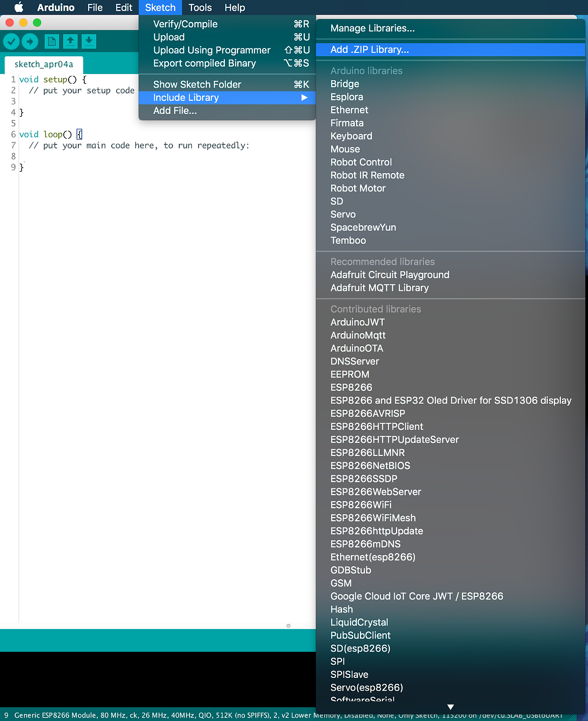588x721 pixels.
Task: Click 'void setup()' line in editor
Action: click(x=52, y=79)
